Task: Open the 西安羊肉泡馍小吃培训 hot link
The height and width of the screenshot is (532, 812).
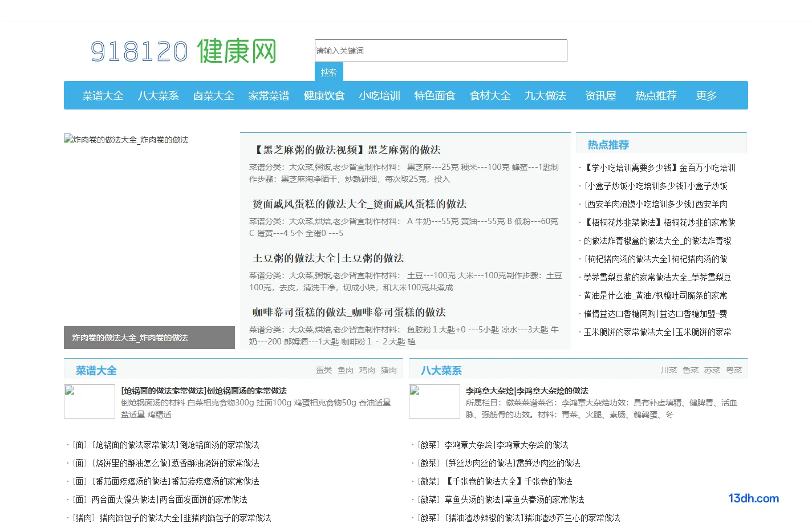Action: (655, 204)
